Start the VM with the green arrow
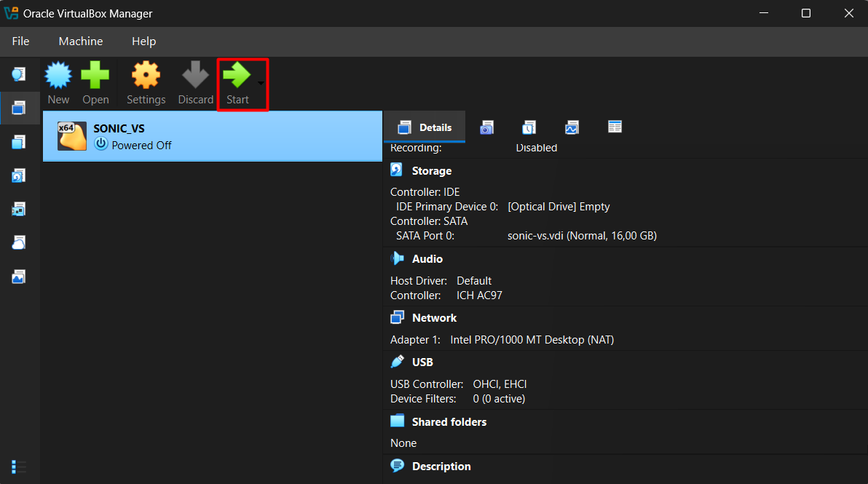The height and width of the screenshot is (484, 868). [237, 75]
